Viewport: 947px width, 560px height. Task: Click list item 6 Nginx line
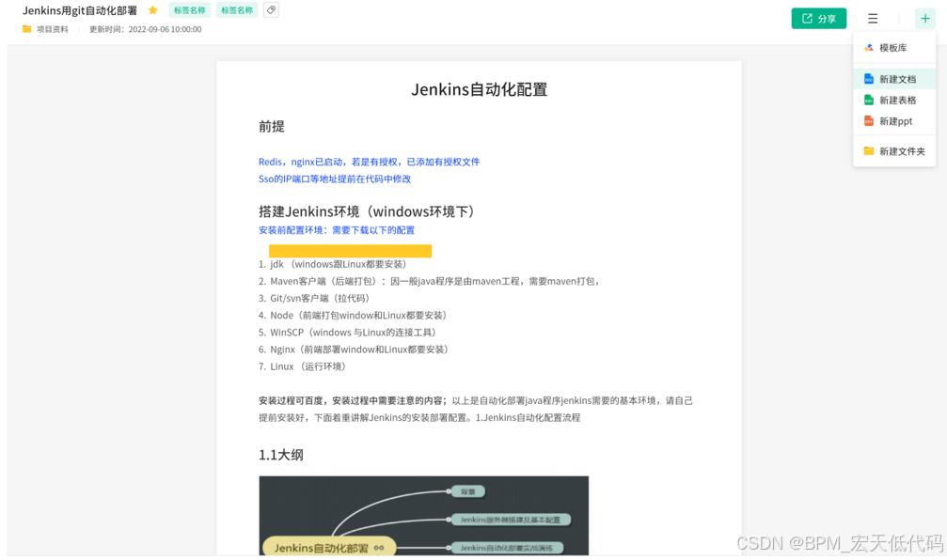point(355,350)
